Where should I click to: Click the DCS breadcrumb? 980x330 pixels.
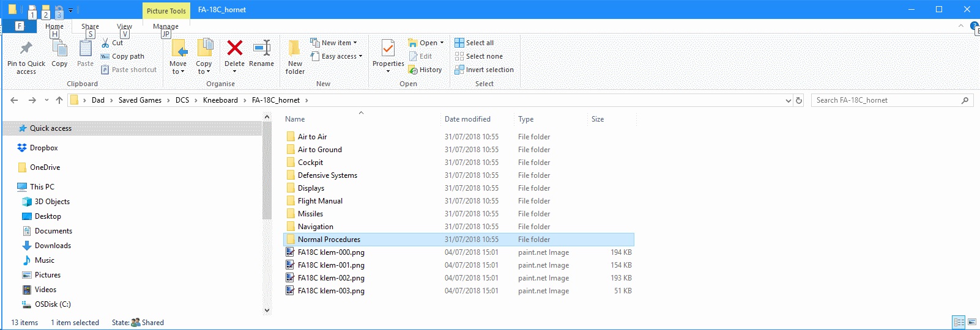click(182, 100)
